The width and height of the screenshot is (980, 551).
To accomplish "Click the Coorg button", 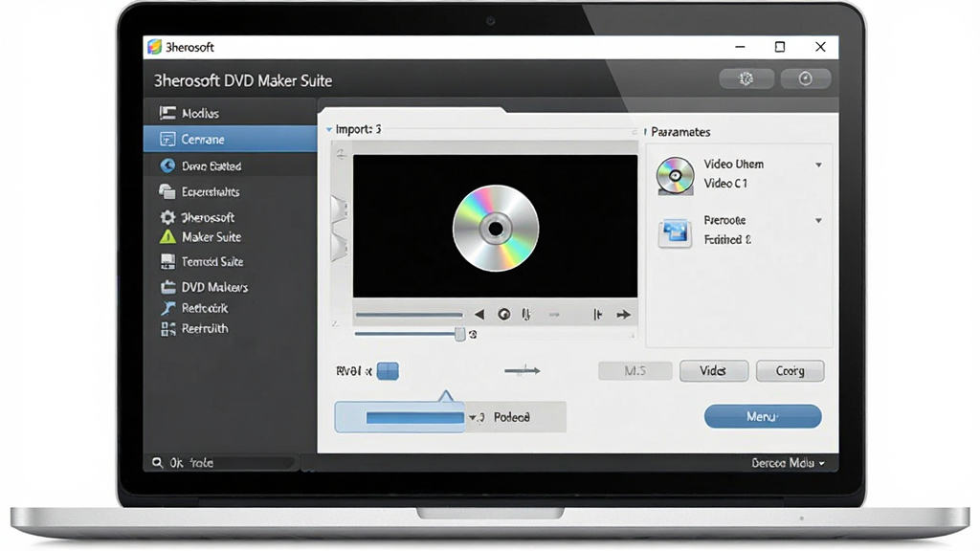I will [x=790, y=370].
